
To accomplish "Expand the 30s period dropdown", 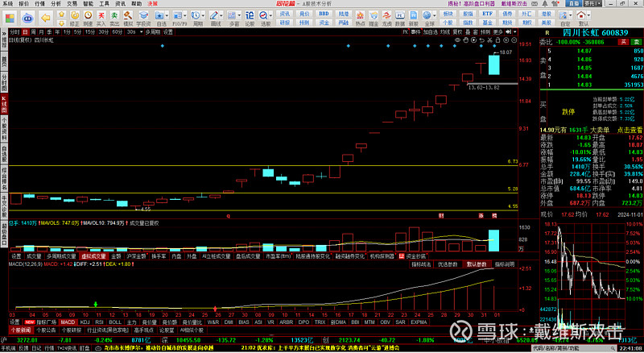I will [x=142, y=31].
